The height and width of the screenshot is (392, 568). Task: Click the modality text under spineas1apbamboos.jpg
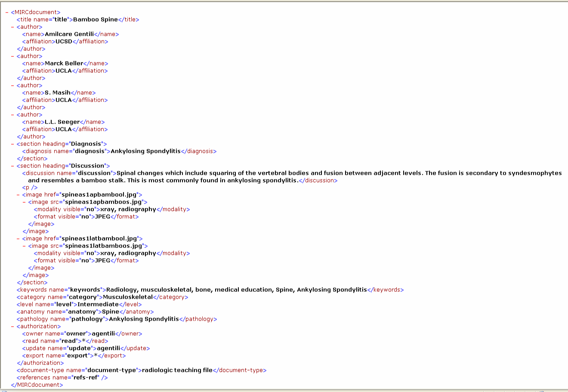[x=128, y=210]
